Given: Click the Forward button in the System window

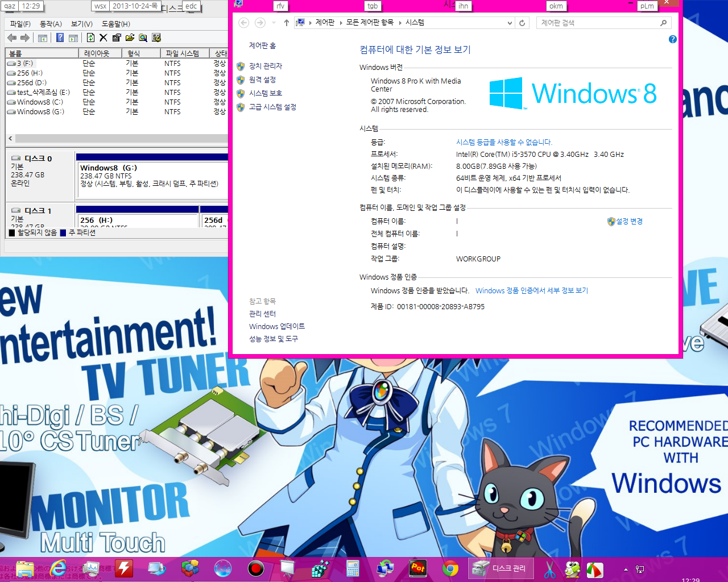Looking at the screenshot, I should [260, 23].
